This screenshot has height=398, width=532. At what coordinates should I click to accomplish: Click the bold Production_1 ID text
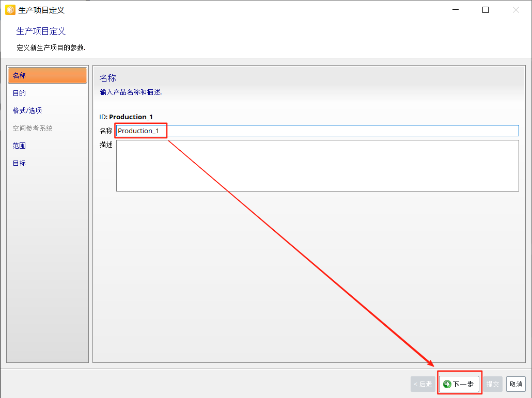pos(131,117)
